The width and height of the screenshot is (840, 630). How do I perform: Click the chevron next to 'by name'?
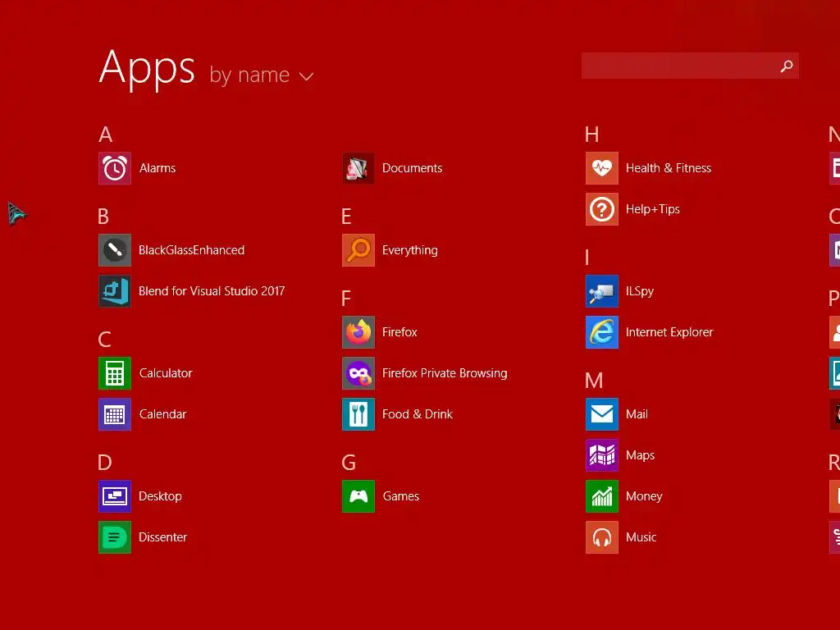307,76
